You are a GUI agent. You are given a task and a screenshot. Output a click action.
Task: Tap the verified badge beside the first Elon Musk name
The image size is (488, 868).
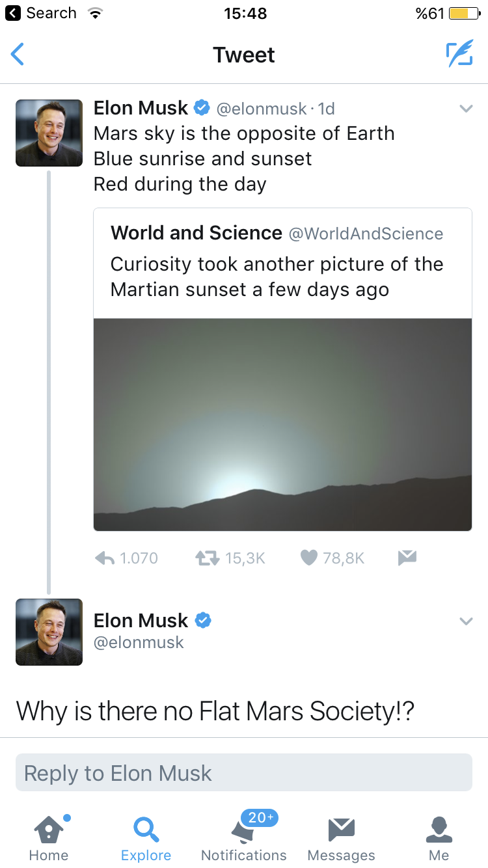(202, 107)
